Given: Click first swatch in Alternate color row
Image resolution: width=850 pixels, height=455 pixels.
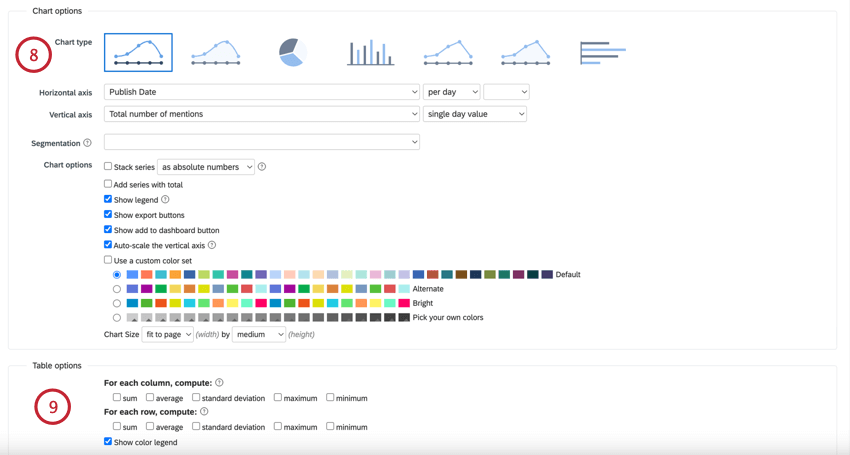Looking at the screenshot, I should tap(132, 289).
